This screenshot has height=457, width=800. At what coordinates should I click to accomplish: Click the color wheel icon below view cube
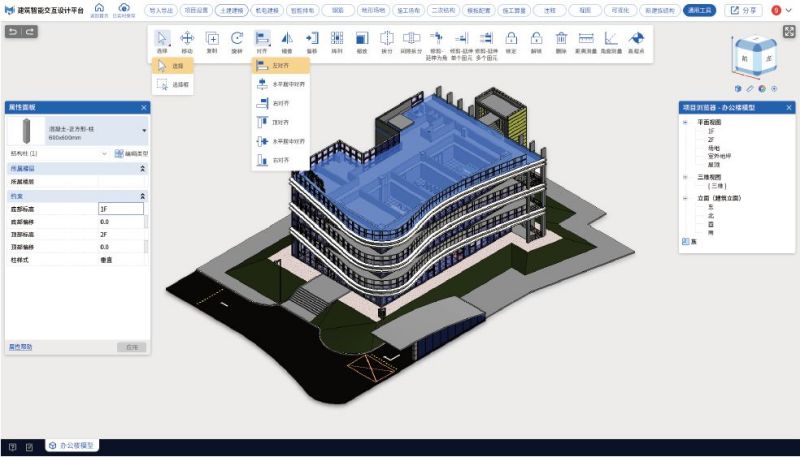tap(762, 89)
